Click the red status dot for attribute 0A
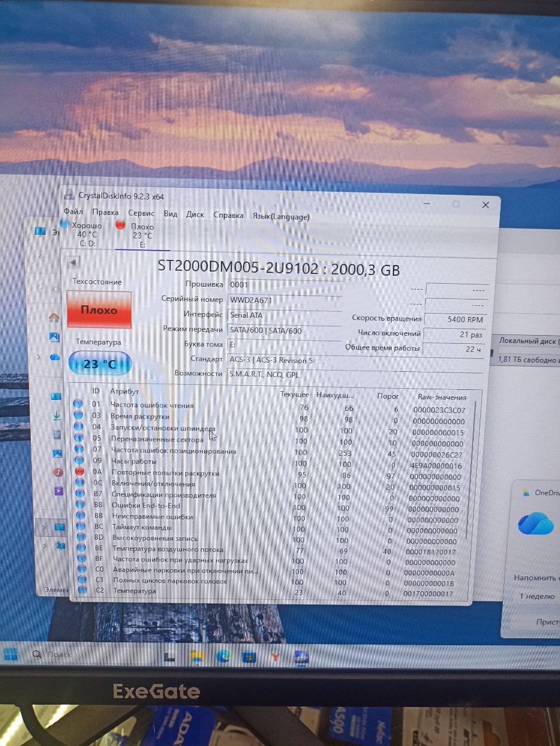The image size is (560, 746). pyautogui.click(x=80, y=471)
